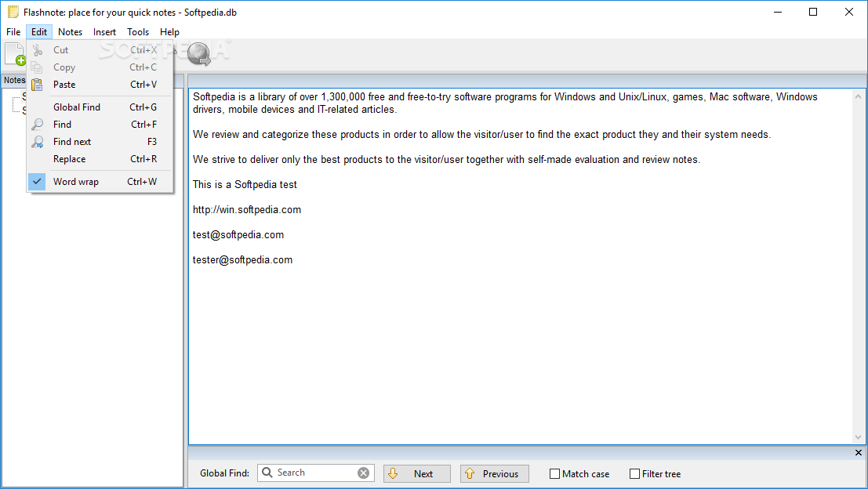Open the Notes menu
Screen dimensions: 868x489
click(x=70, y=32)
